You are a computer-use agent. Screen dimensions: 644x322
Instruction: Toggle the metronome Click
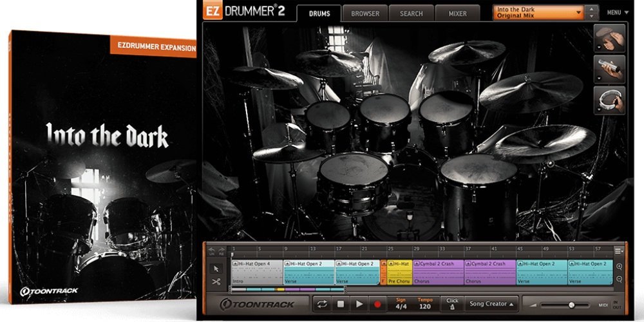coord(453,304)
